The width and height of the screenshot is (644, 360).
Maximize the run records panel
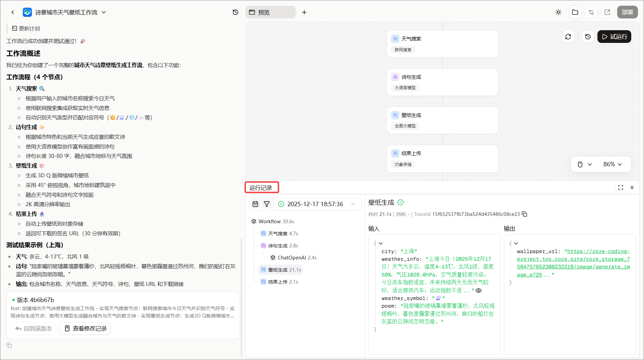[x=621, y=188]
